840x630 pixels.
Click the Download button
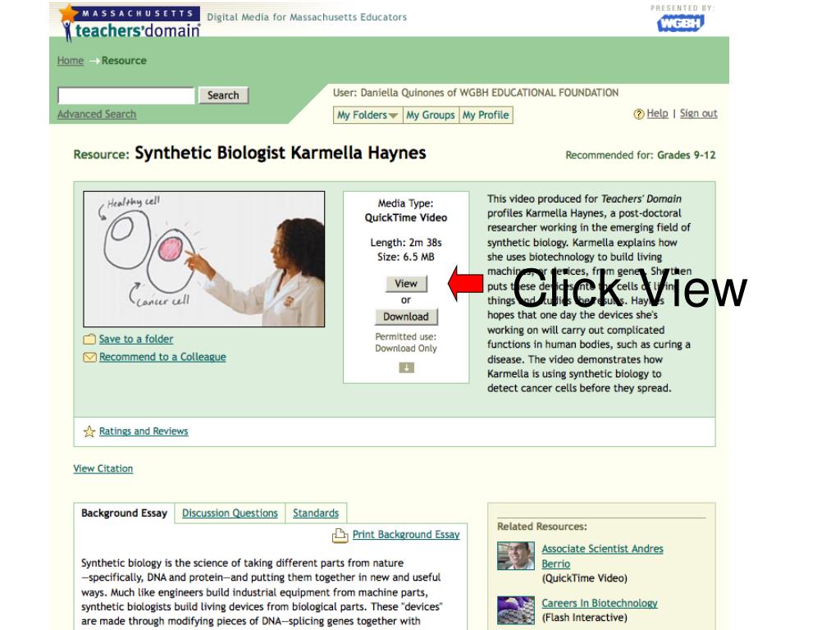(x=406, y=317)
